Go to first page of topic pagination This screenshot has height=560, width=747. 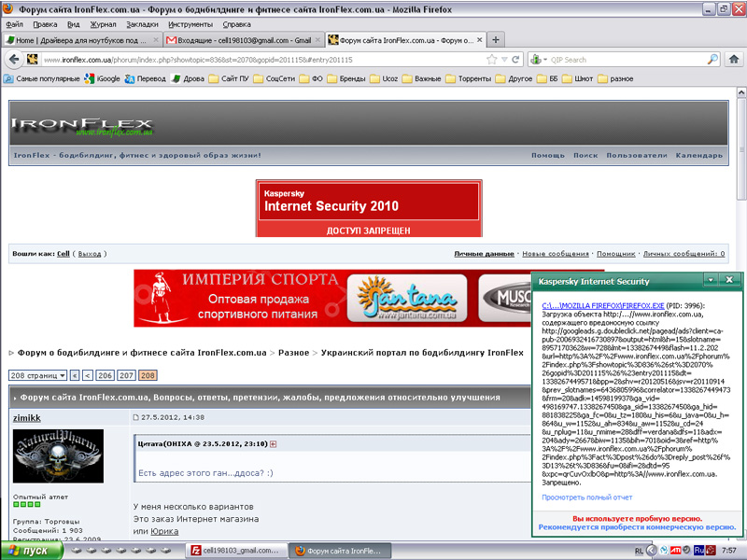(75, 375)
